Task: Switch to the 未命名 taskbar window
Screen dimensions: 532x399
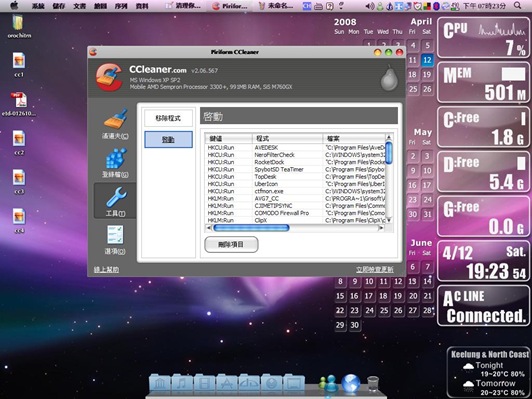Action: 276,6
